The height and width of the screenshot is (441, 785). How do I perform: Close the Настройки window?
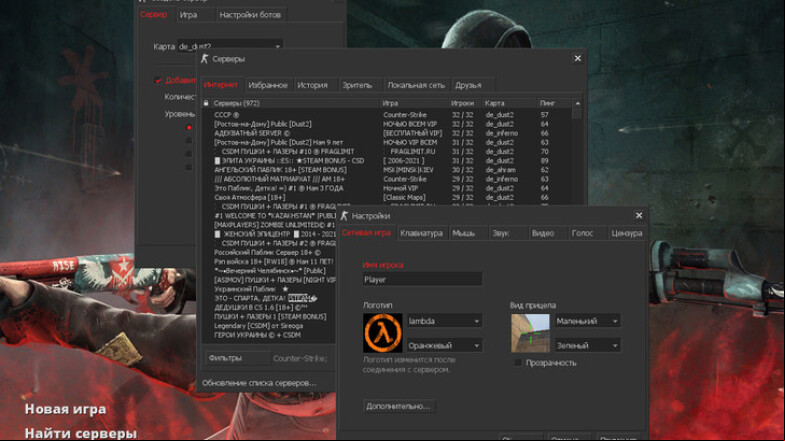coord(639,215)
